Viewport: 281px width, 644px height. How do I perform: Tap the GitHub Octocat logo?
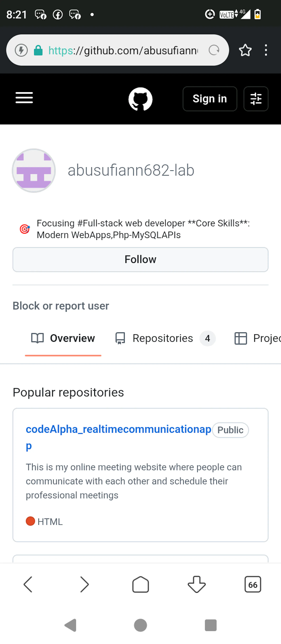tap(140, 99)
